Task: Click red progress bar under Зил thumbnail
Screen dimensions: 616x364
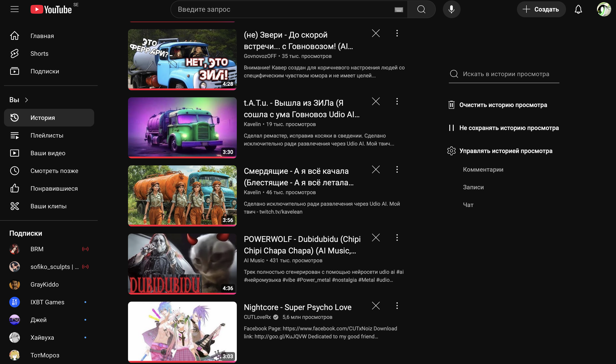Action: click(x=182, y=89)
